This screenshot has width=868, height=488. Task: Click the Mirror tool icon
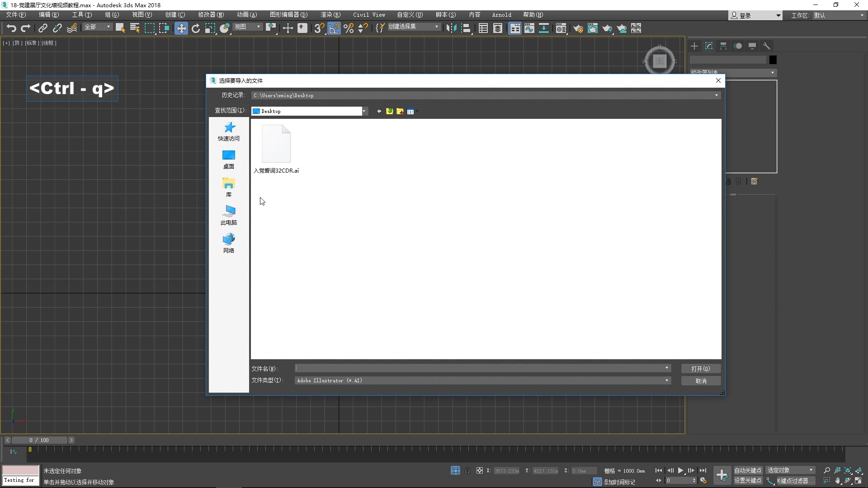click(451, 28)
